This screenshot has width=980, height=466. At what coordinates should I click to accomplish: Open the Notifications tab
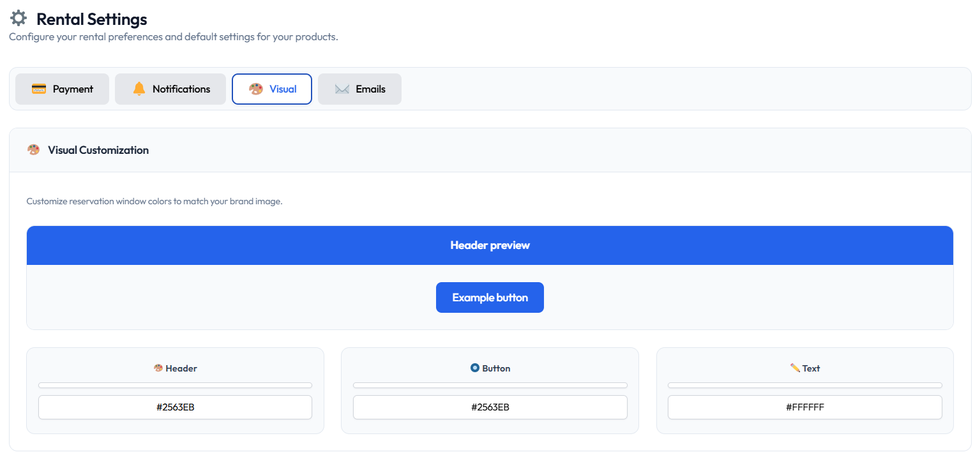[x=170, y=89]
